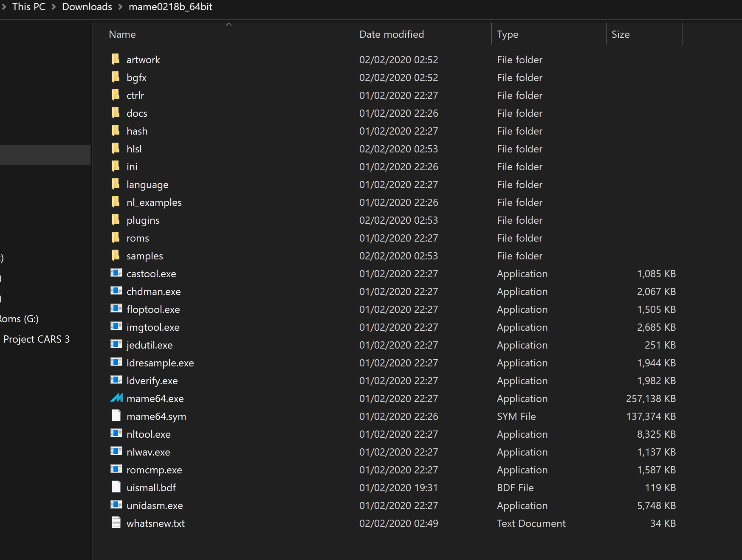Click the 5,748 KB size value

point(656,506)
